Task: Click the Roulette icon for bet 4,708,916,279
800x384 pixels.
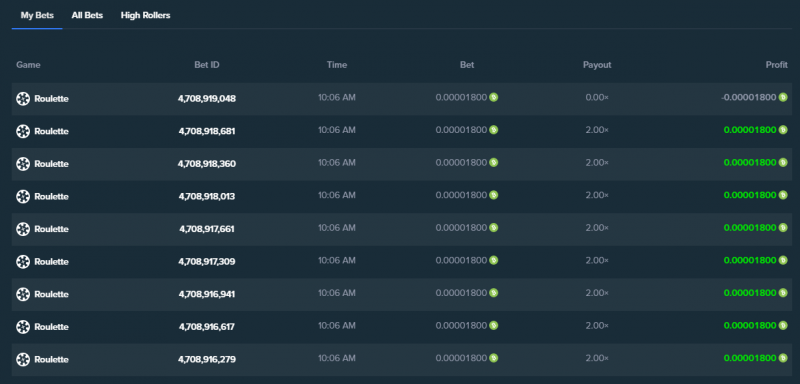Action: pos(23,360)
